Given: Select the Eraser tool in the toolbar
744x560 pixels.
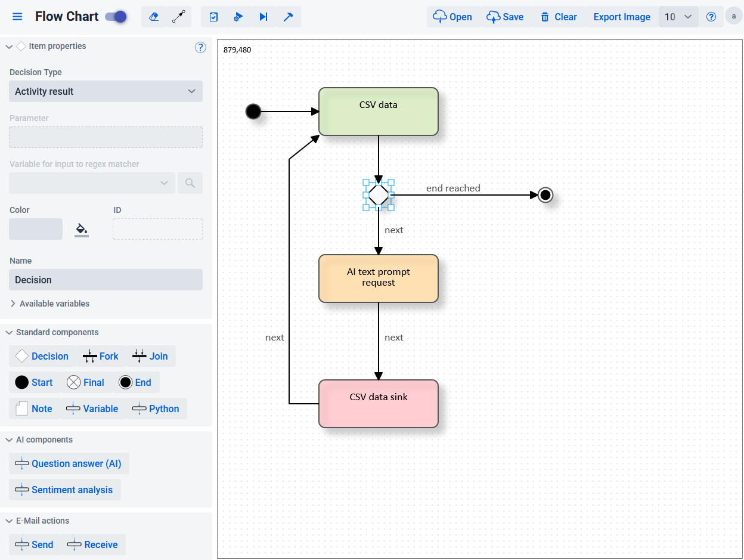Looking at the screenshot, I should click(154, 17).
